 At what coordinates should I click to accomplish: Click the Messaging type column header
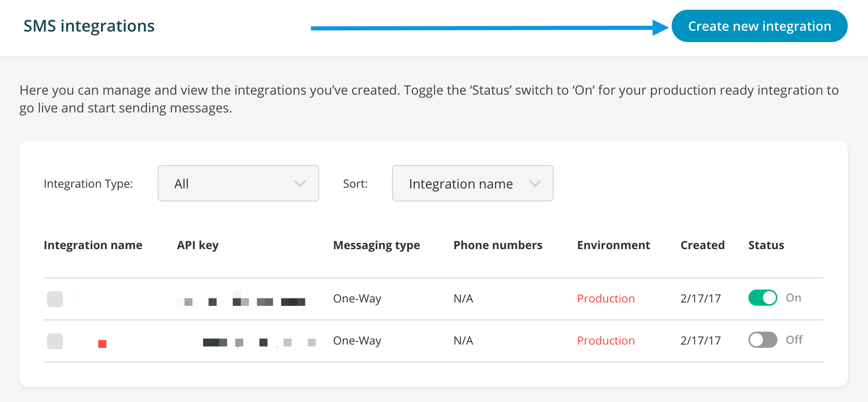376,245
